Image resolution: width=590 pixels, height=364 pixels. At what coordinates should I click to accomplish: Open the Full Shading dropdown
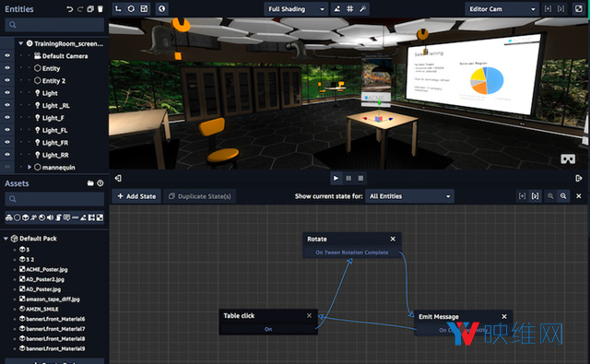[x=296, y=9]
